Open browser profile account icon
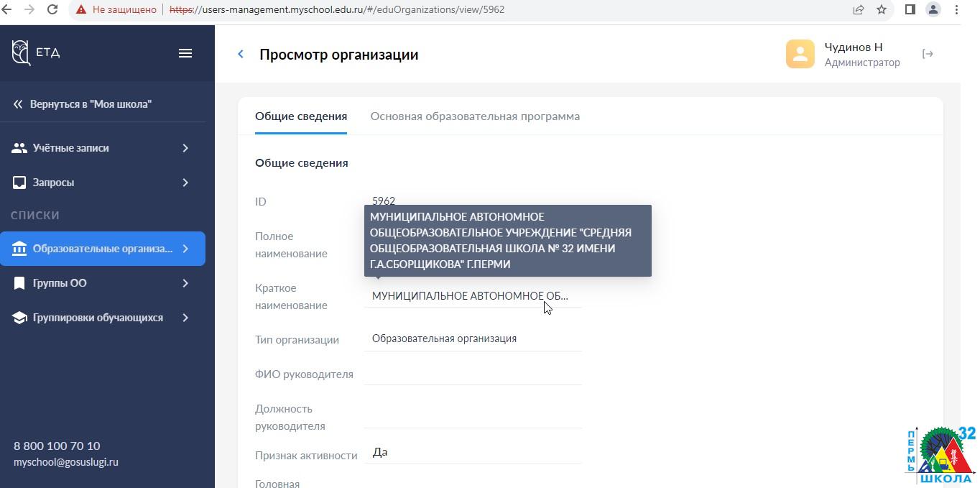 tap(933, 10)
